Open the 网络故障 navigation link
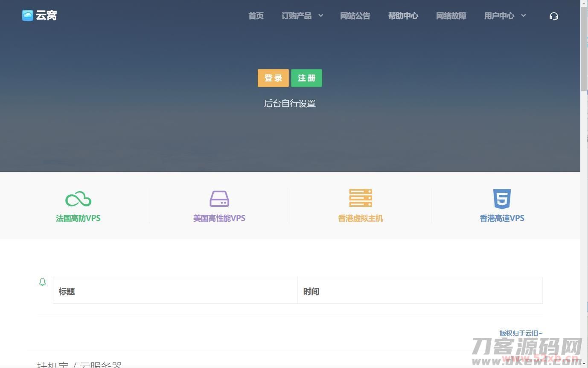The height and width of the screenshot is (368, 588). (451, 16)
